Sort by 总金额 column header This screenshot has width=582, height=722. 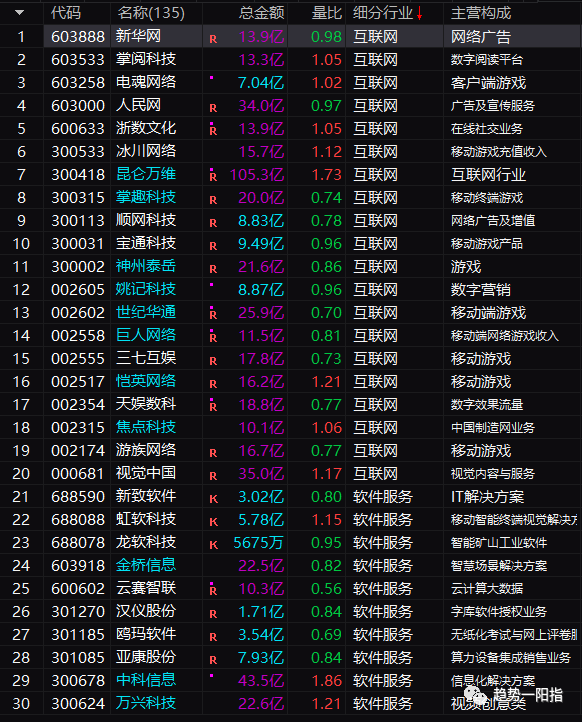[x=262, y=13]
